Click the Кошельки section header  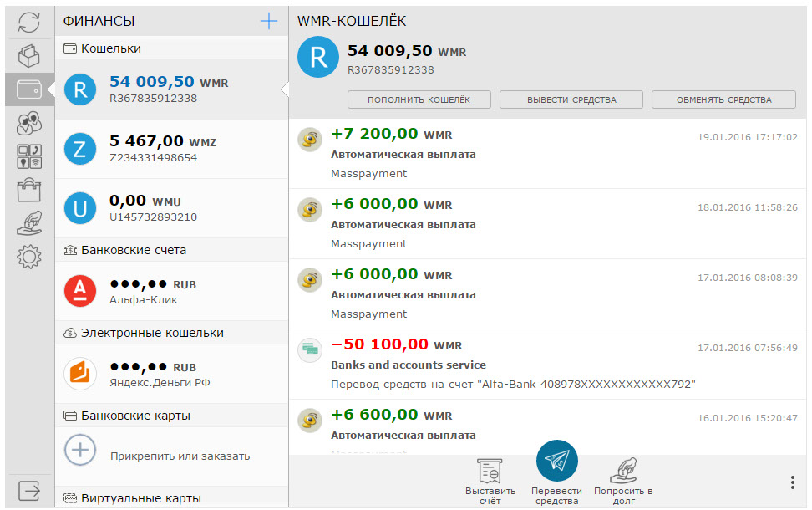coord(171,48)
